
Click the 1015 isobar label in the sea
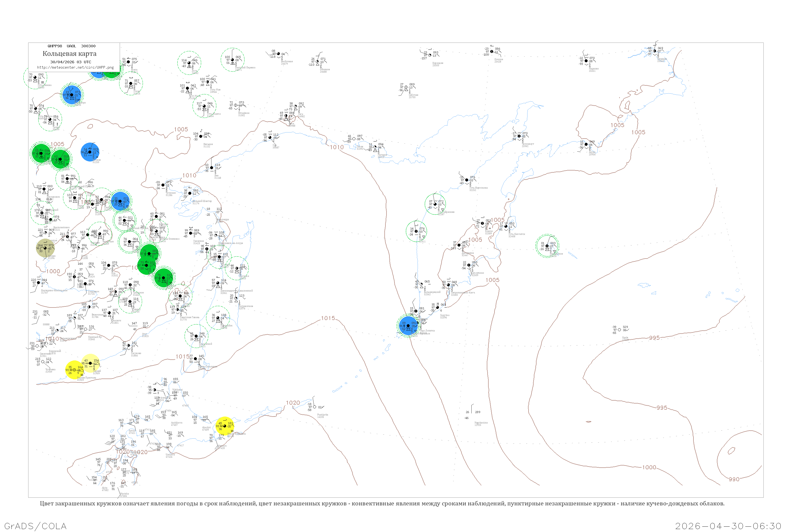coord(328,318)
